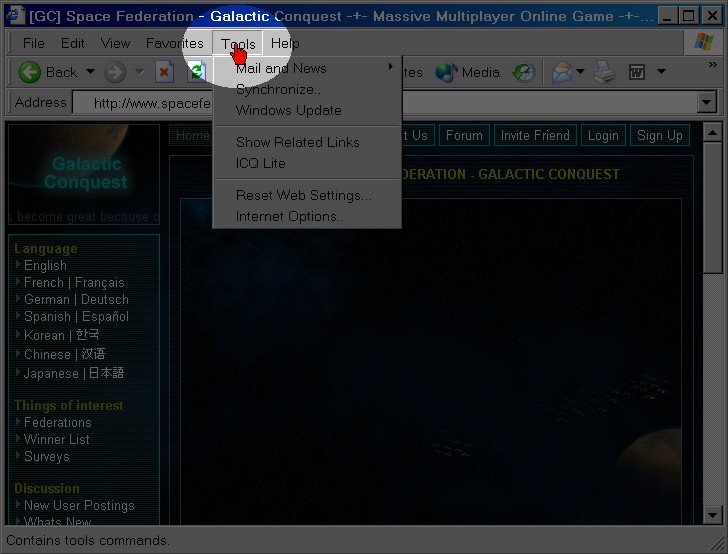Select Windows Update menu entry
728x554 pixels.
[x=289, y=110]
